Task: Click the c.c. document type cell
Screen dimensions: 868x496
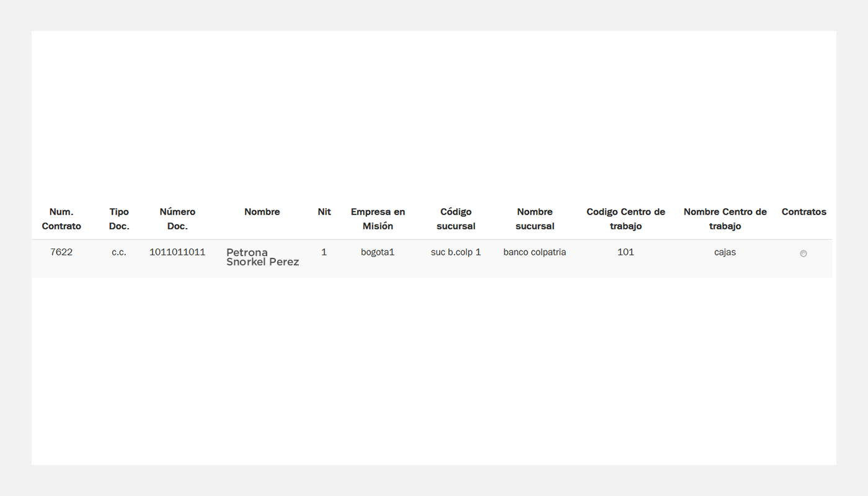Action: [x=119, y=252]
